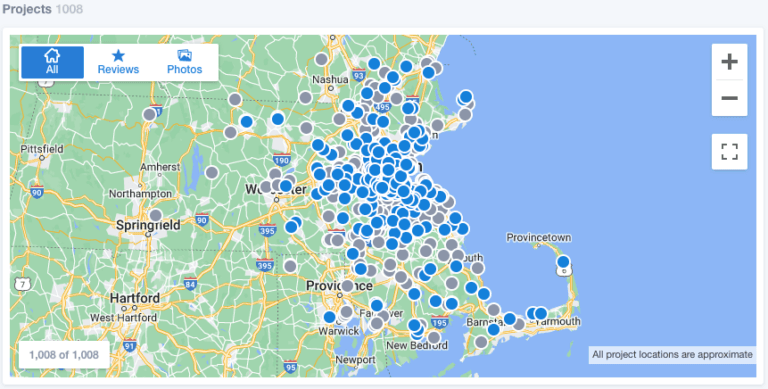
Task: Zoom out with the minus button
Action: (729, 98)
